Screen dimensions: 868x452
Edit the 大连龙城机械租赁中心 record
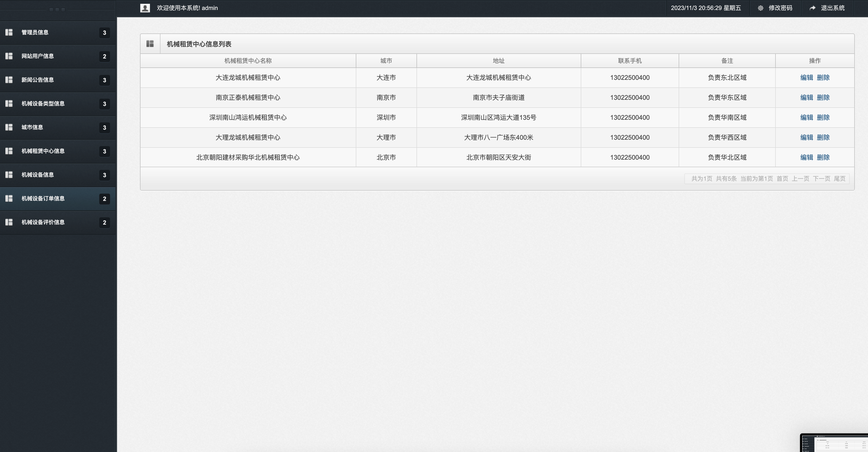tap(806, 78)
